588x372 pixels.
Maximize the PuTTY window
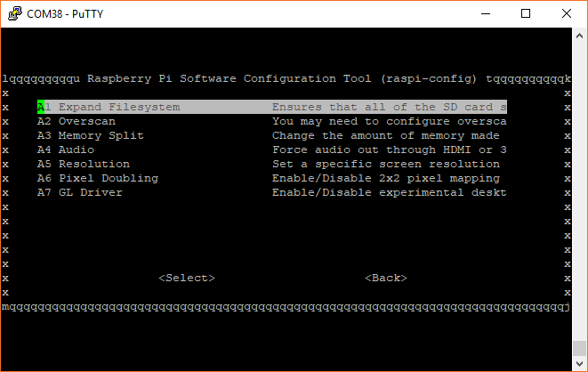pyautogui.click(x=526, y=14)
